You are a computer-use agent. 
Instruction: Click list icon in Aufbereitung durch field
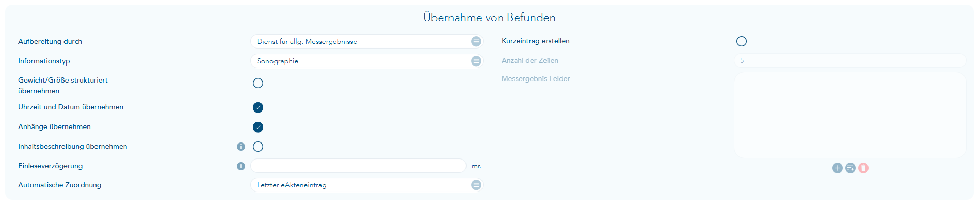(476, 41)
